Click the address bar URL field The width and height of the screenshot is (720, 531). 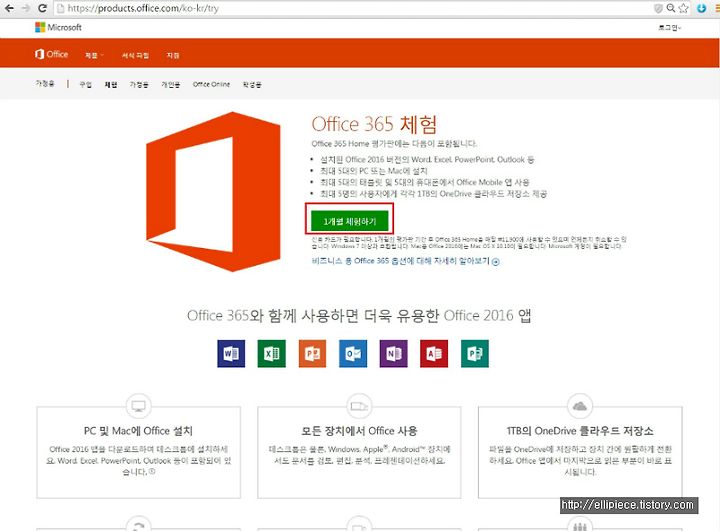click(x=354, y=8)
